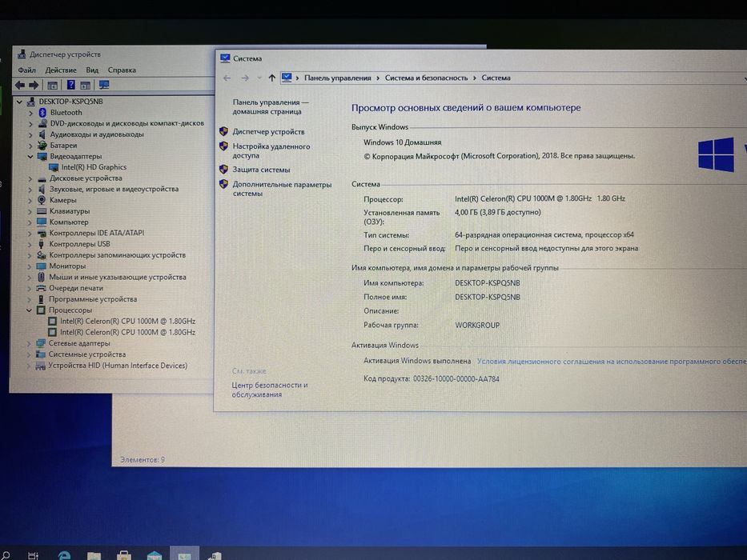Click the Защита системы link
The image size is (747, 560).
click(261, 170)
